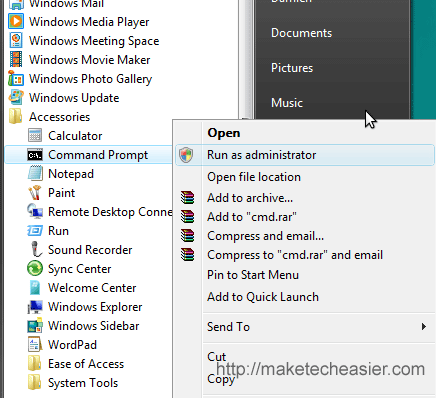Viewport: 436px width, 398px height.
Task: Click the Welcome Center icon
Action: [35, 288]
